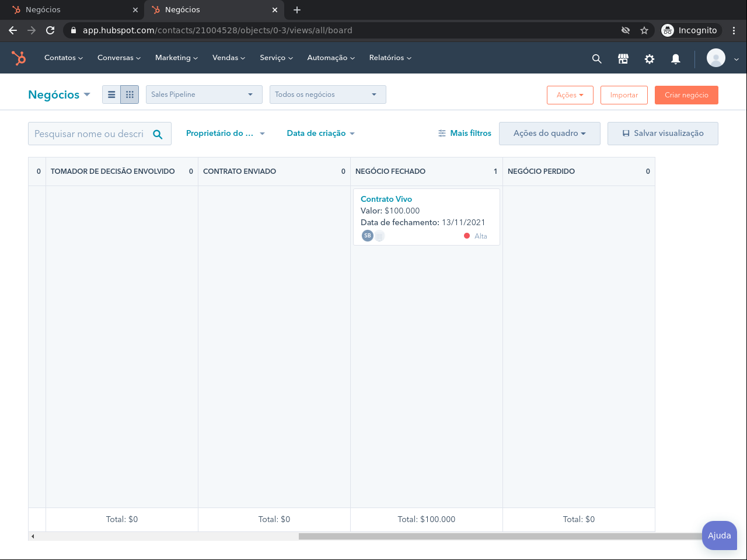Click the Total: $100.000 footer text
Image resolution: width=747 pixels, height=560 pixels.
coord(427,519)
